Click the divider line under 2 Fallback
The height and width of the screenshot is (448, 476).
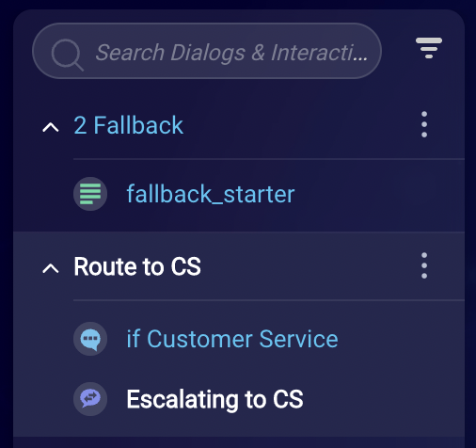tap(269, 159)
